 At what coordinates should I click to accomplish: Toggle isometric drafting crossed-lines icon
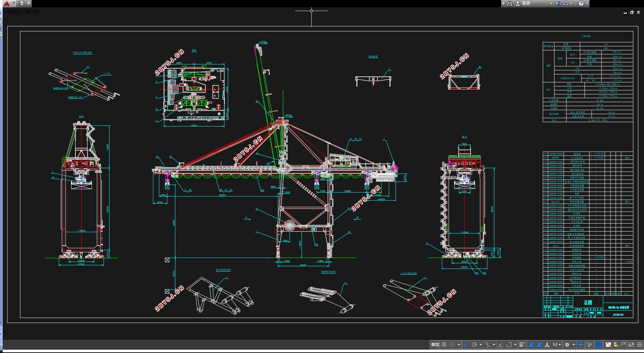(488, 345)
